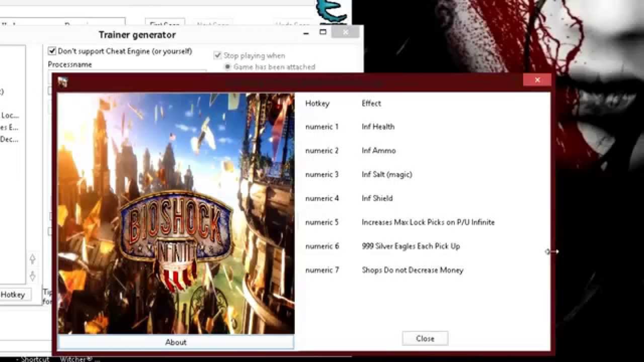Click the numeric 2 hotkey label
Image resolution: width=644 pixels, height=362 pixels.
click(x=322, y=150)
